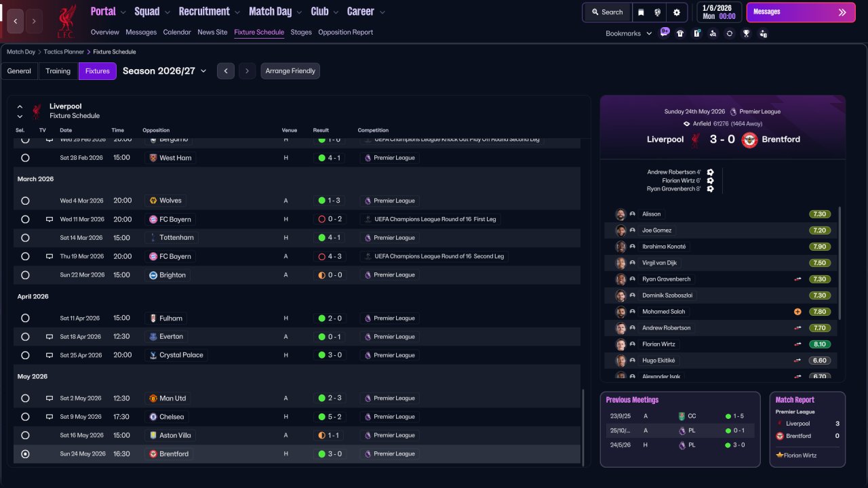Click the TV icon on the Man Utd row
This screenshot has width=868, height=488.
coord(50,398)
